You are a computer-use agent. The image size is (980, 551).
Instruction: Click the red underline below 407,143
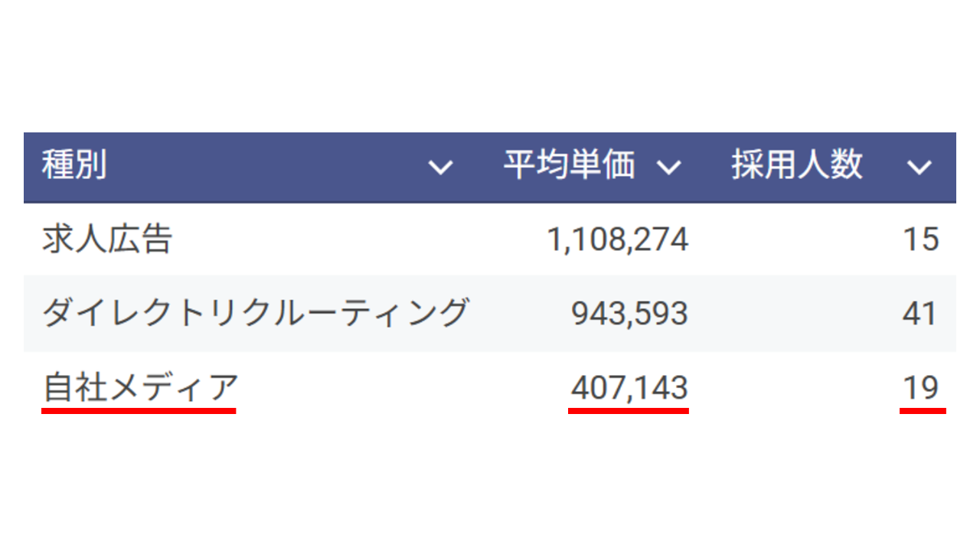628,411
